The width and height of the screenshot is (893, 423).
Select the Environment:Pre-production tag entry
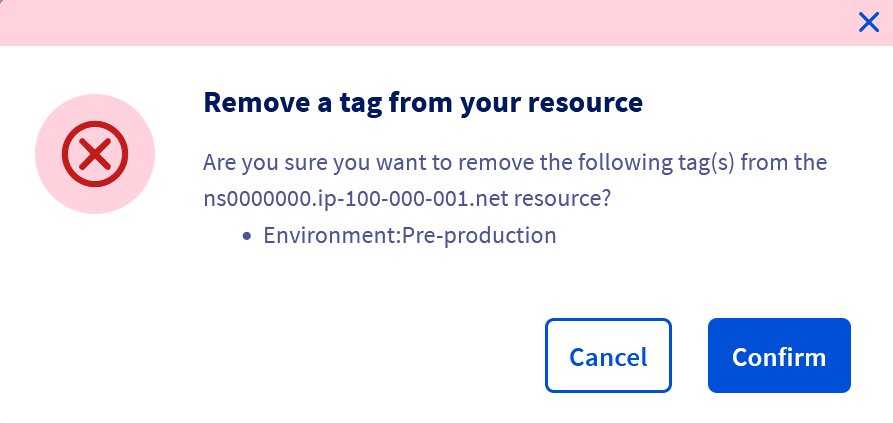[409, 236]
